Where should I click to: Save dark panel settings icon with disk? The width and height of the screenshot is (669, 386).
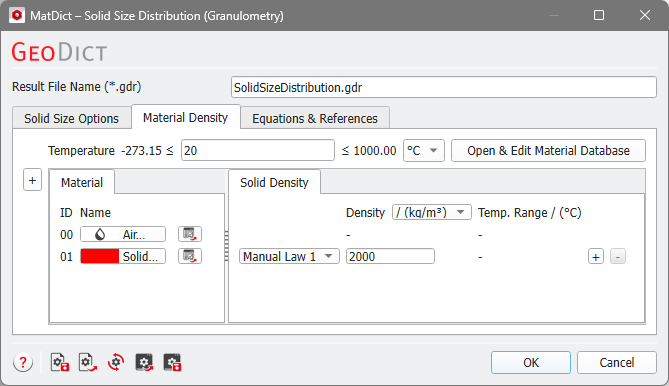(172, 363)
